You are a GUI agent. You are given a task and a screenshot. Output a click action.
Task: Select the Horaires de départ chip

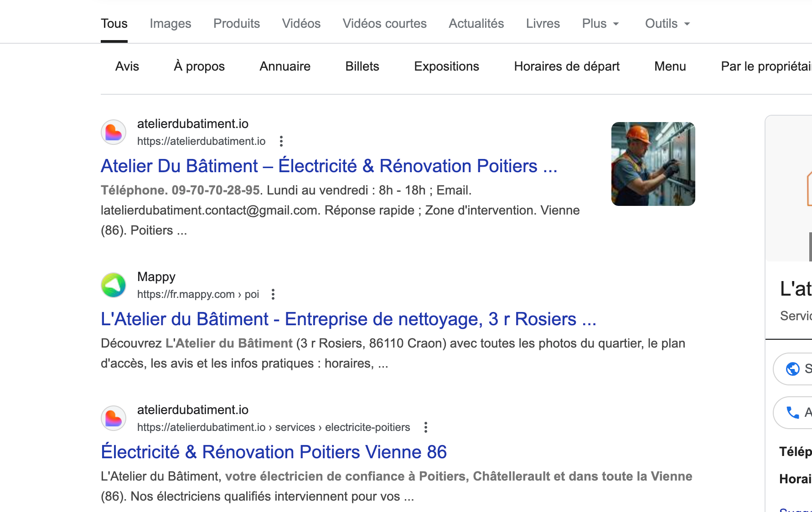pyautogui.click(x=567, y=67)
